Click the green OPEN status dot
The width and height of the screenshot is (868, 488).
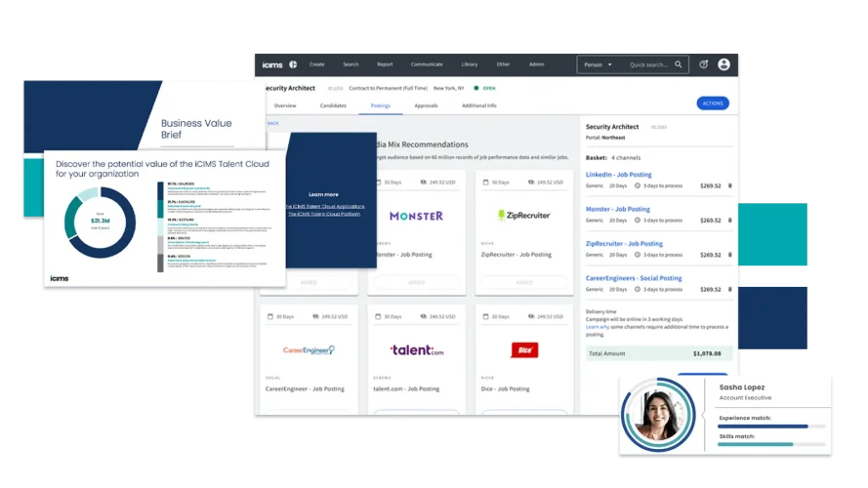[x=476, y=88]
